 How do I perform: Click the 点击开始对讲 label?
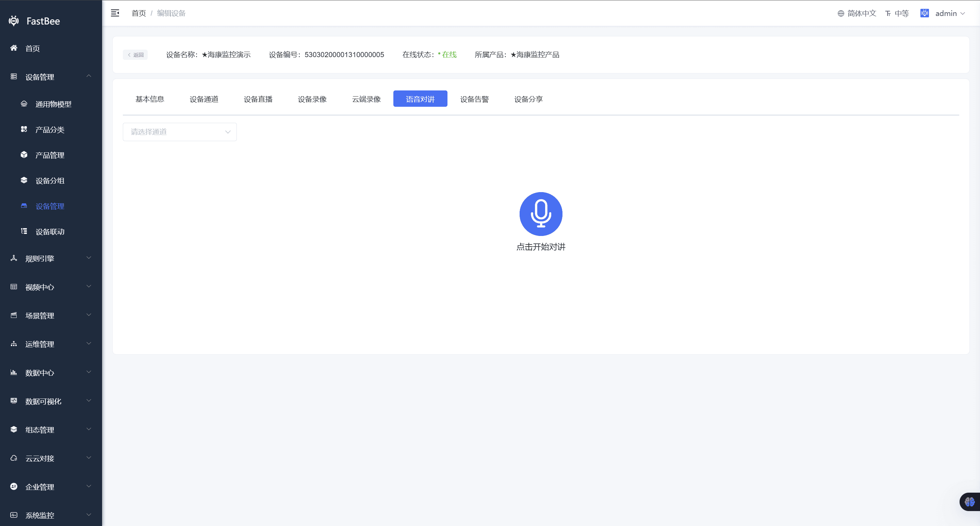click(x=541, y=247)
